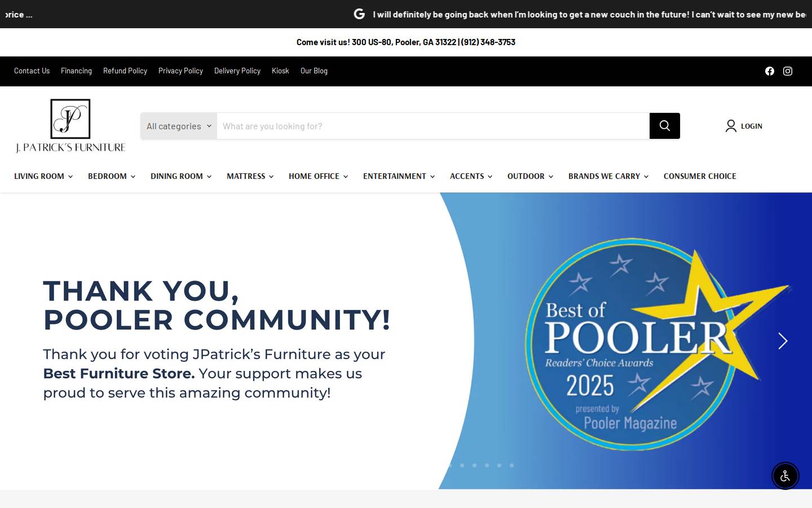Screen dimensions: 812x508
Task: Click the scrolling customer review text
Action: (x=590, y=14)
